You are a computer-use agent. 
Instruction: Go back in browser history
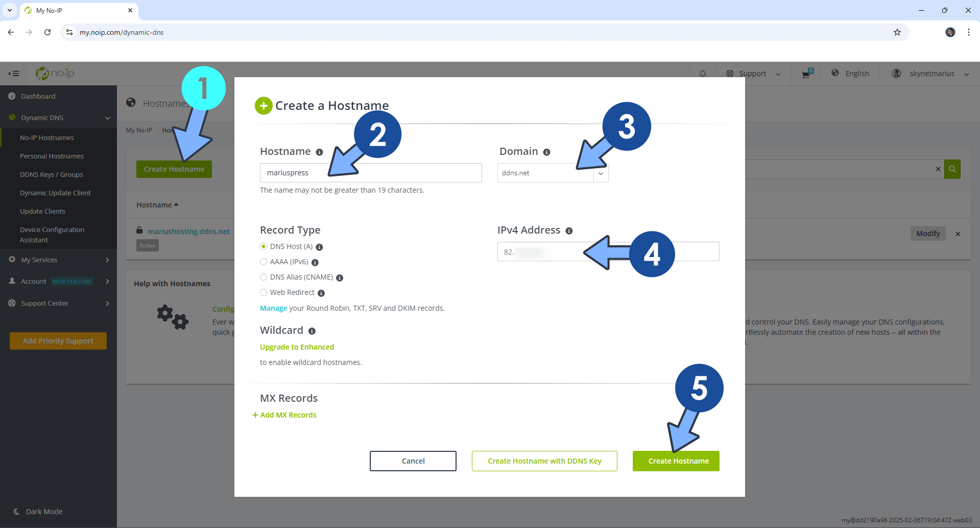[11, 32]
